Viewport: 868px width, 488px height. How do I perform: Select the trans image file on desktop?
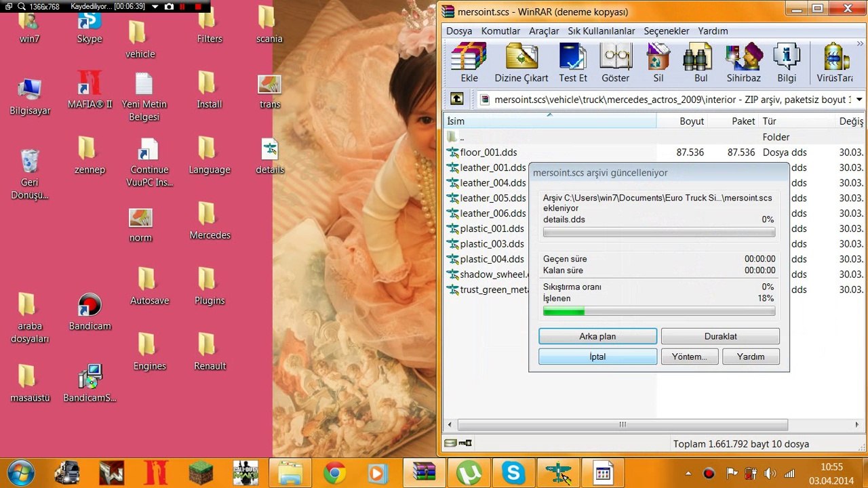(270, 91)
